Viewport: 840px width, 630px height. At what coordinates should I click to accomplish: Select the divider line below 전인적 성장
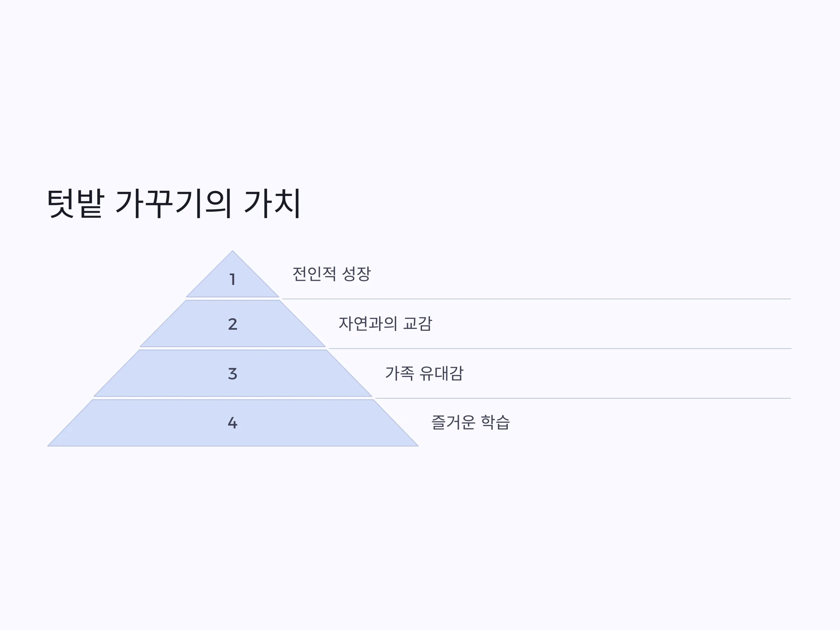pyautogui.click(x=536, y=299)
